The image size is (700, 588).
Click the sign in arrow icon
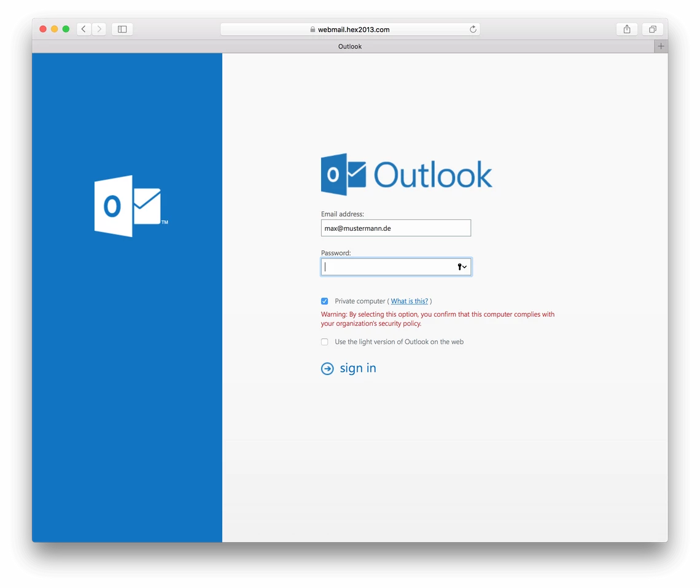[x=327, y=368]
